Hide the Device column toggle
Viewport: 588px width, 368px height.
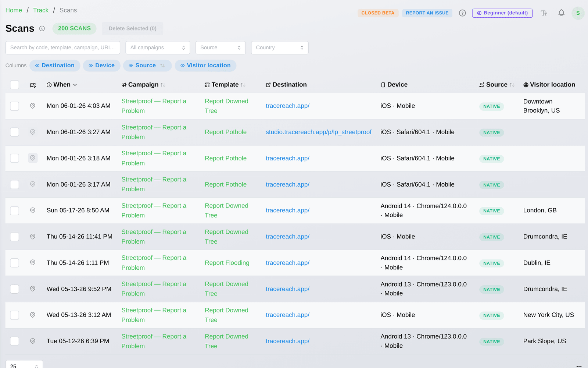point(102,66)
